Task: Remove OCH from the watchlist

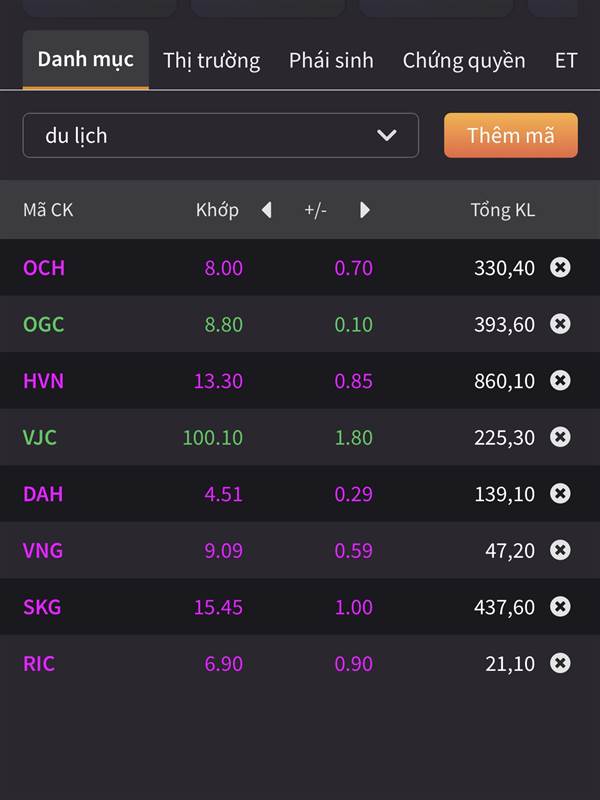Action: [560, 267]
